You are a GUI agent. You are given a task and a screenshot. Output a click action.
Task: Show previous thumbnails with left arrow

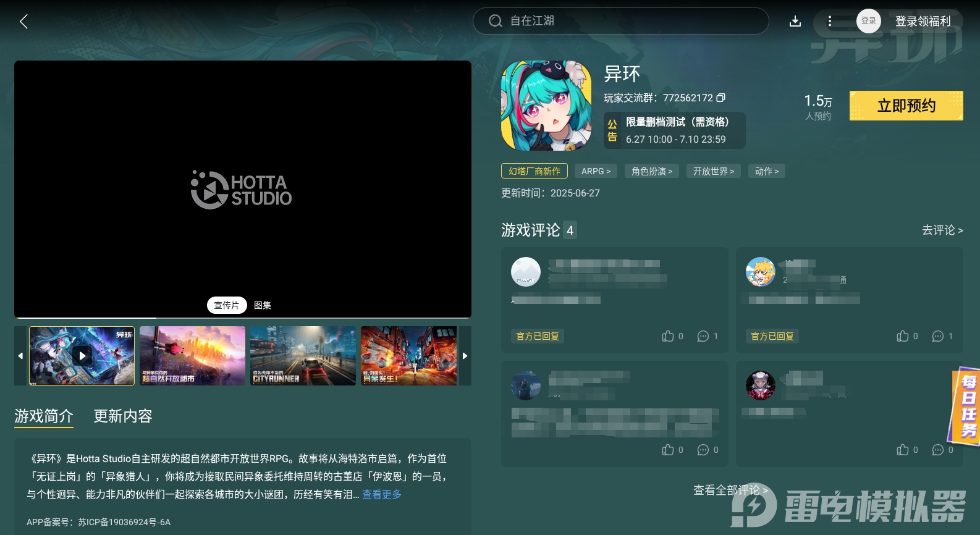20,356
